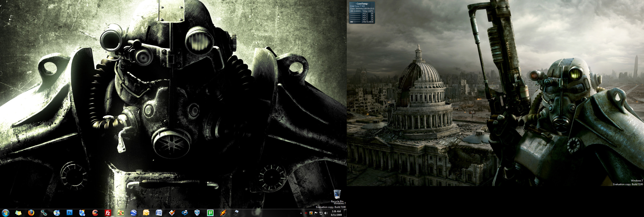This screenshot has width=644, height=217.
Task: Open the Windows Start menu orb
Action: click(5, 213)
